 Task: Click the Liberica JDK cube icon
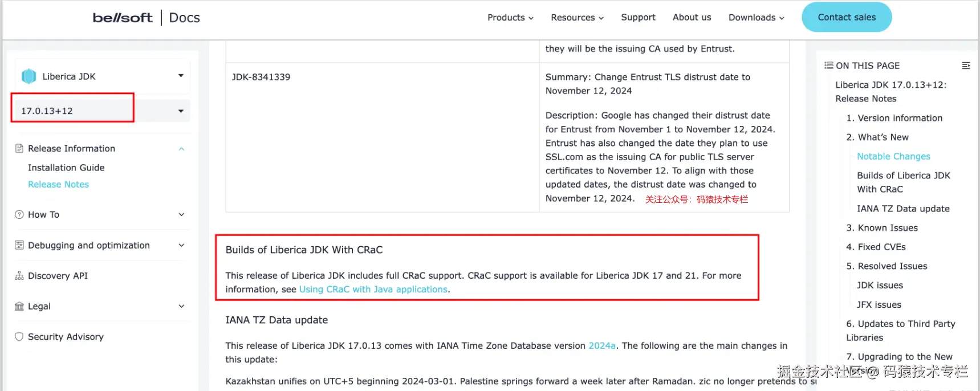click(29, 76)
